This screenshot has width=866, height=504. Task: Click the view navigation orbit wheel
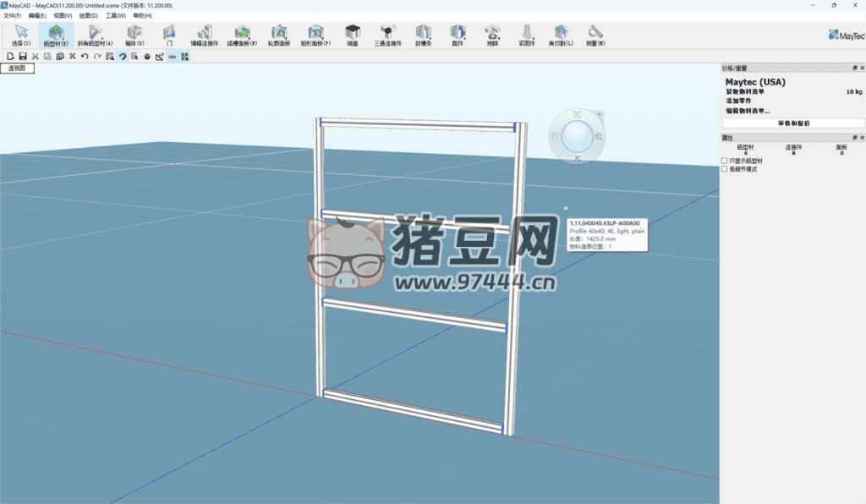[x=576, y=134]
